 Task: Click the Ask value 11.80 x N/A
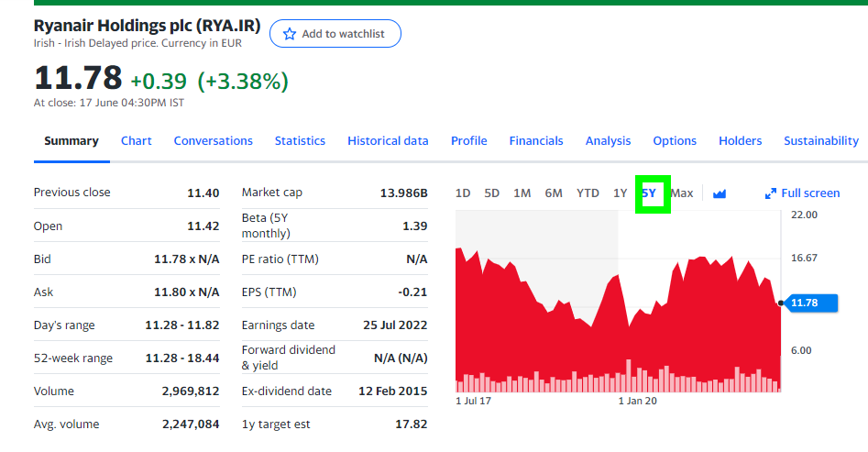point(187,292)
